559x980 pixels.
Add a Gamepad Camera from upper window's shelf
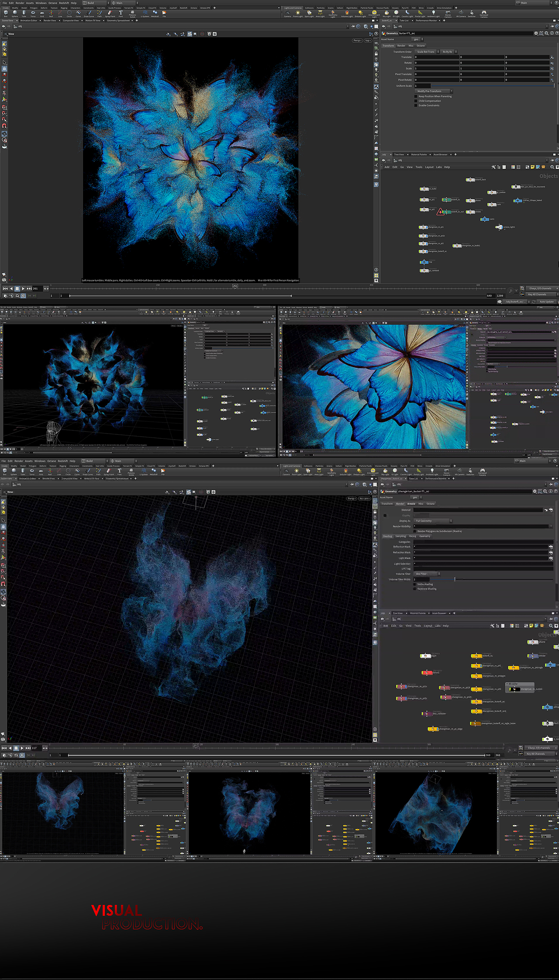coord(484,14)
